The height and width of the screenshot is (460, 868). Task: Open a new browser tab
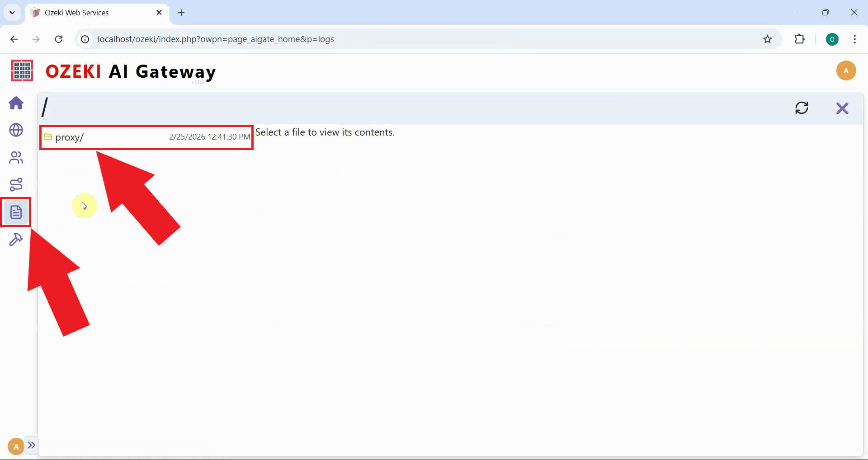pyautogui.click(x=181, y=13)
